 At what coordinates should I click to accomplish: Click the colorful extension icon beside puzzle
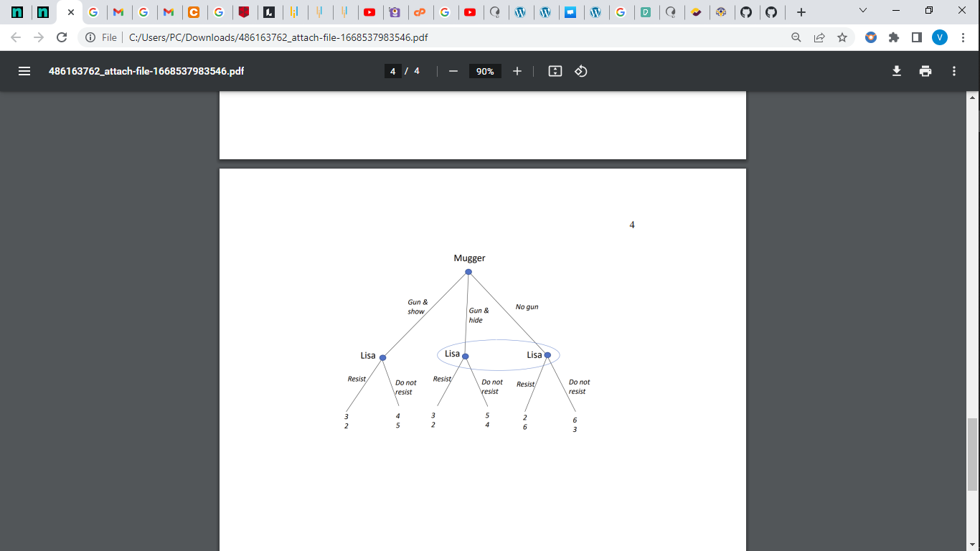[871, 37]
